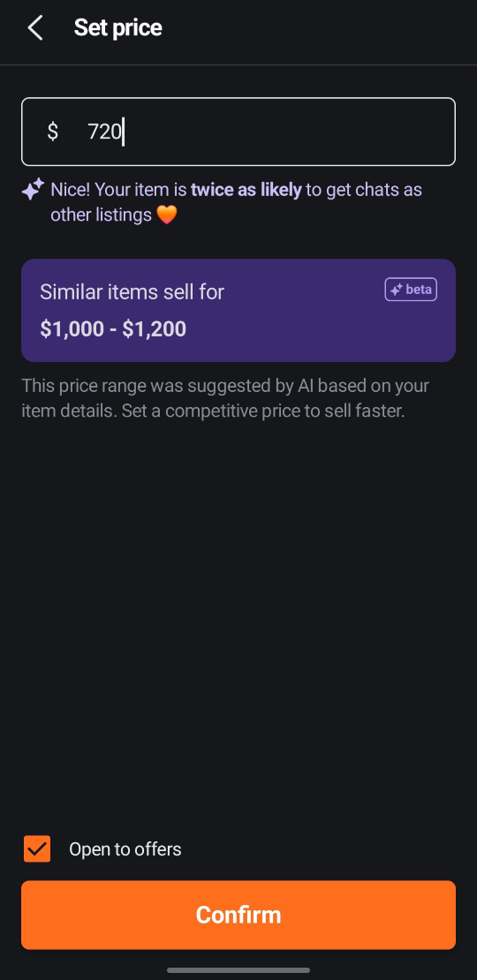Screen dimensions: 477x980
Task: Tap the Nice! Your item tip message
Action: (x=237, y=202)
